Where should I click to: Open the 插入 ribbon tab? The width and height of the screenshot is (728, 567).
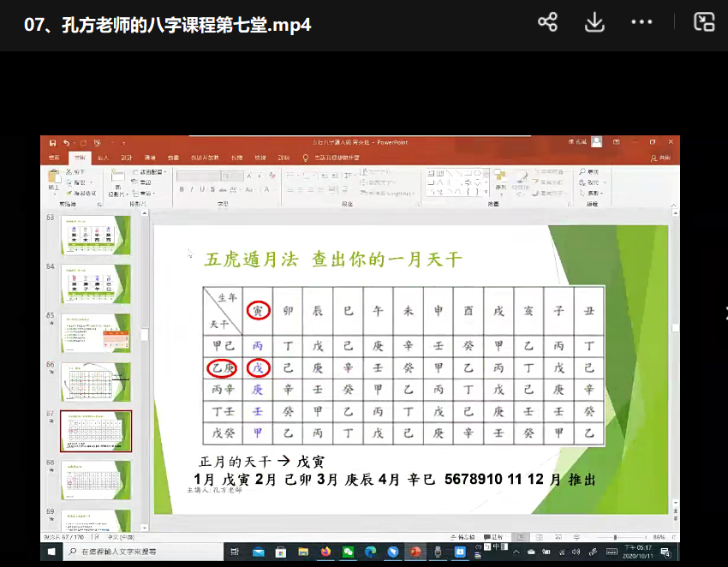(x=103, y=158)
